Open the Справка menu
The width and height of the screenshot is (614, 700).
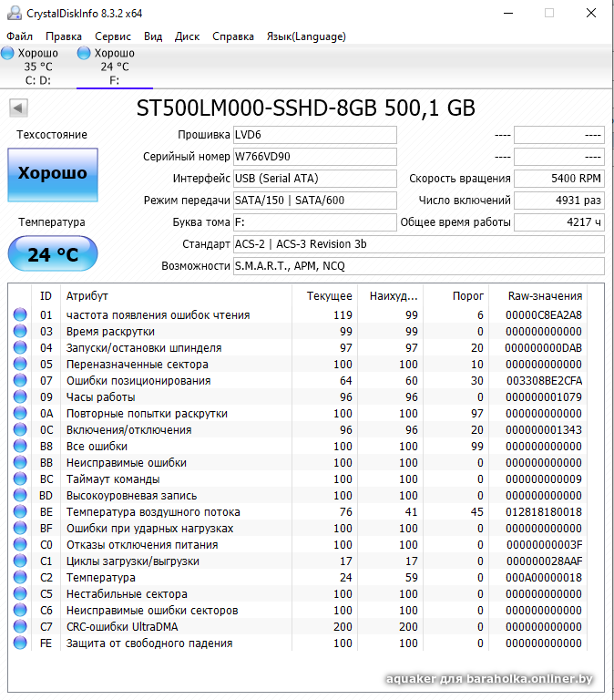point(233,36)
